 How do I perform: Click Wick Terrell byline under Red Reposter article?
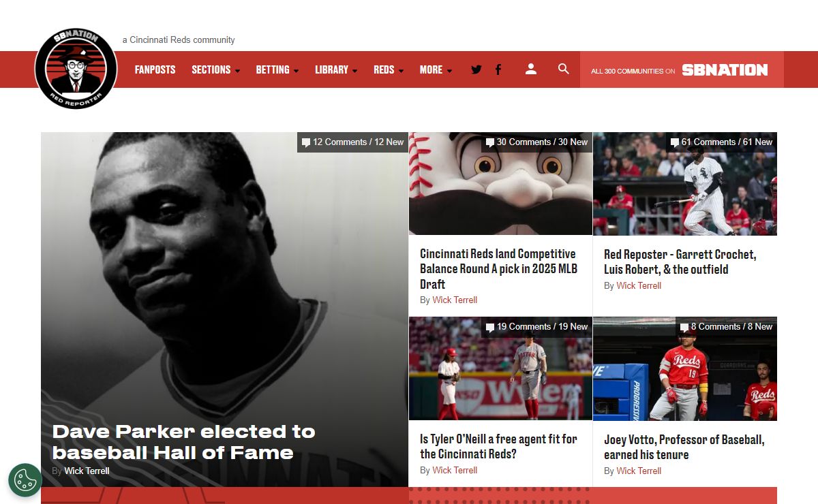[639, 285]
